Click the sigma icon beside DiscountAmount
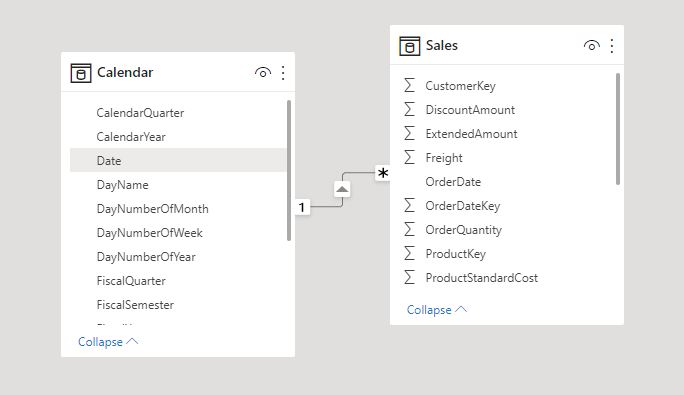 tap(409, 110)
